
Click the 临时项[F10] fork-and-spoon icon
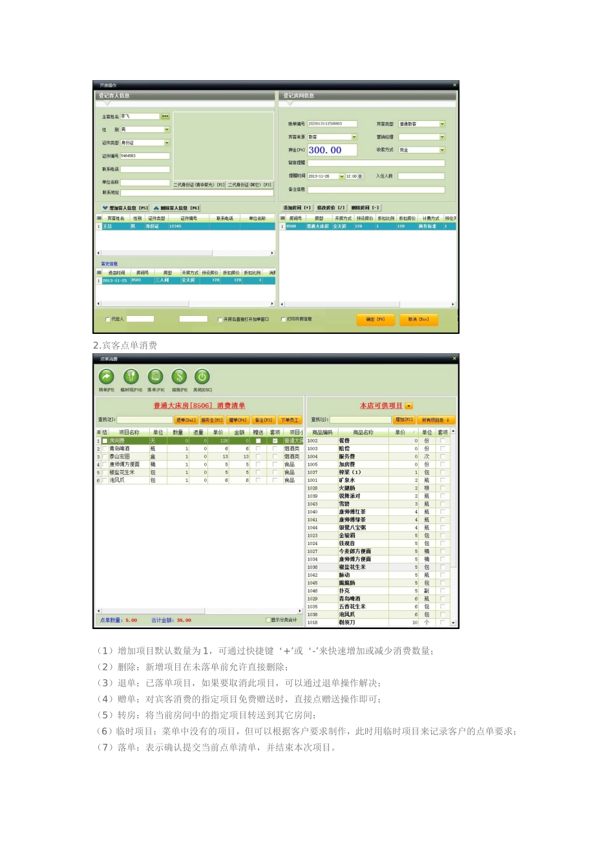point(131,377)
